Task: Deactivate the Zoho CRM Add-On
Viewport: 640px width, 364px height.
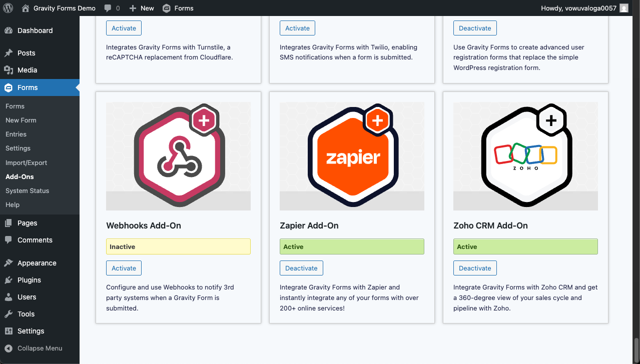Action: click(x=475, y=268)
